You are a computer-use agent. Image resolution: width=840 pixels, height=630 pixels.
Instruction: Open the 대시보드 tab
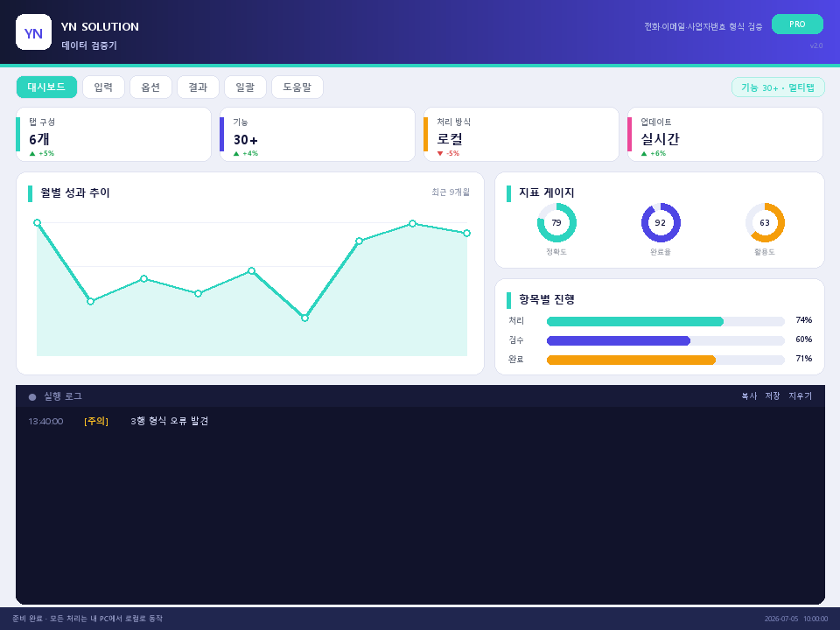(x=46, y=87)
